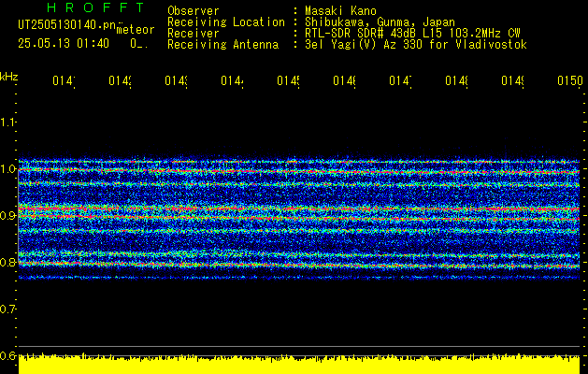Select the Observer label

click(x=194, y=10)
